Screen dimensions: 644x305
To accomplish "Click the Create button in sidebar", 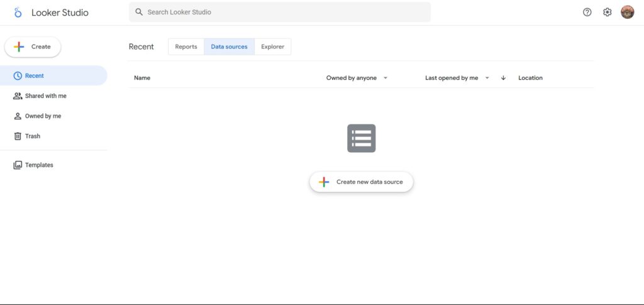I will click(x=33, y=47).
